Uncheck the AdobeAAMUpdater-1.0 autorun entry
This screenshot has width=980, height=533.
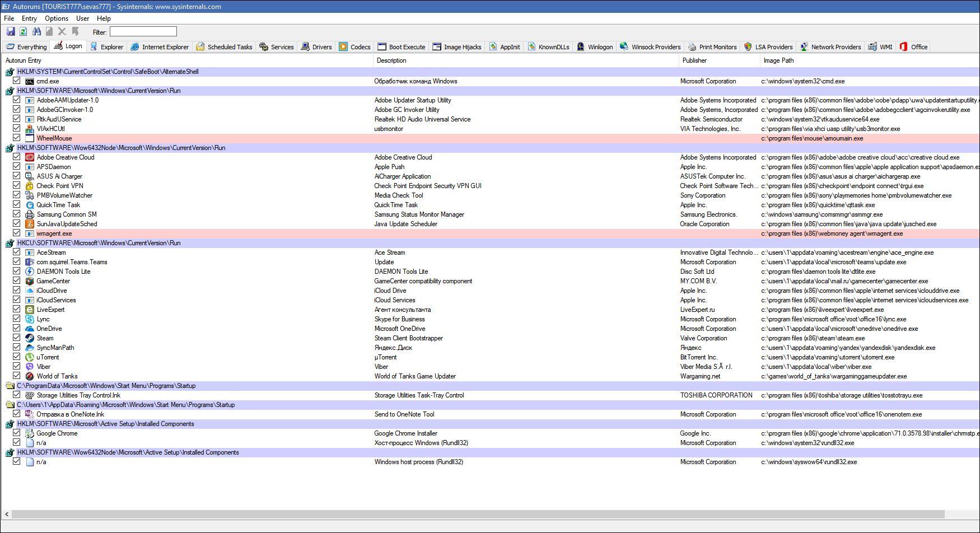pyautogui.click(x=17, y=100)
